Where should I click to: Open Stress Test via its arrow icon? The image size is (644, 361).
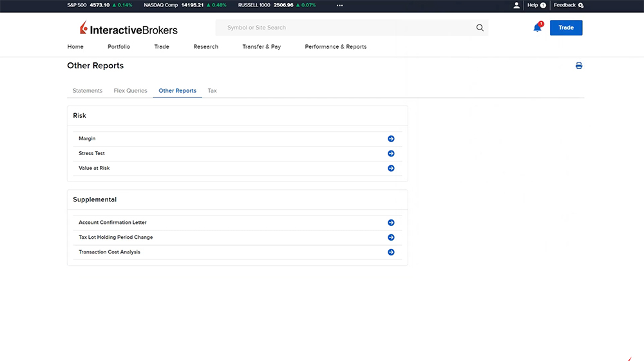click(391, 154)
